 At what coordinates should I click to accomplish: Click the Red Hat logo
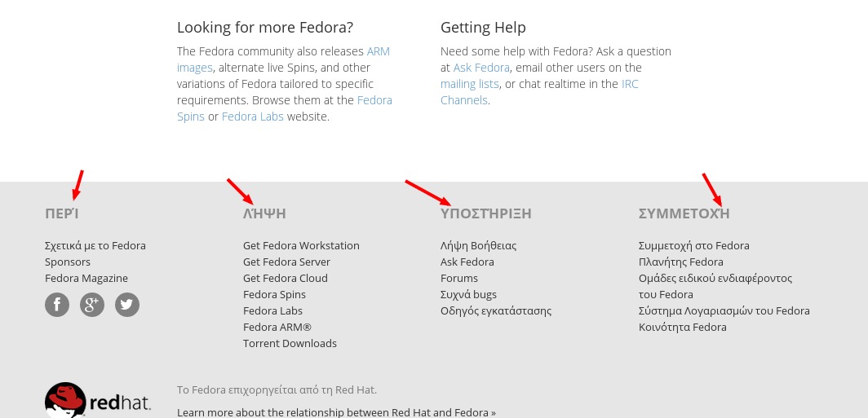coord(98,400)
